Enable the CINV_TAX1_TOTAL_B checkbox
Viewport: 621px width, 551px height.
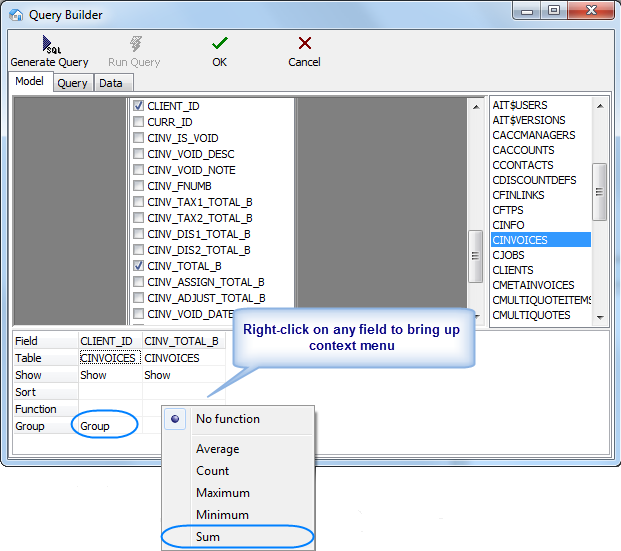pyautogui.click(x=138, y=202)
